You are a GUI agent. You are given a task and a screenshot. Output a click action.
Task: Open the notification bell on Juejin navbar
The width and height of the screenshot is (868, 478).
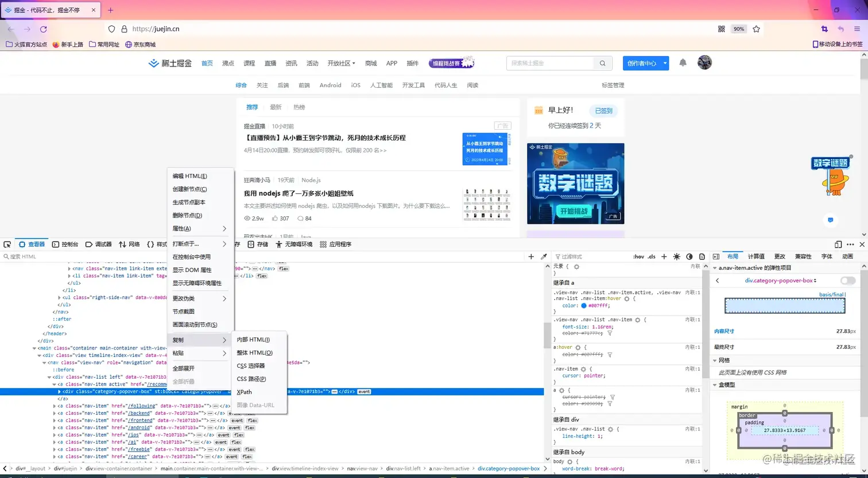(683, 63)
